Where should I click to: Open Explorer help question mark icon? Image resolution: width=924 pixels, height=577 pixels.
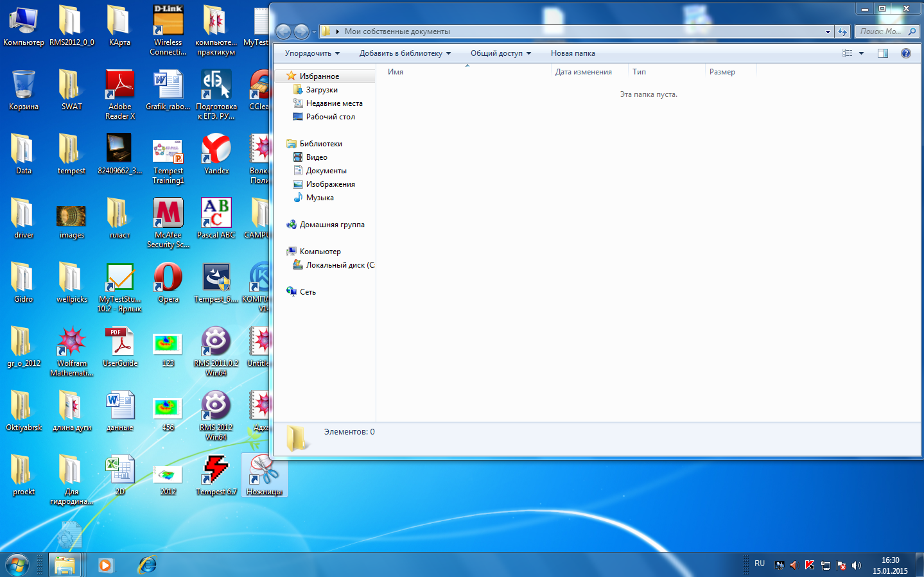coord(906,53)
